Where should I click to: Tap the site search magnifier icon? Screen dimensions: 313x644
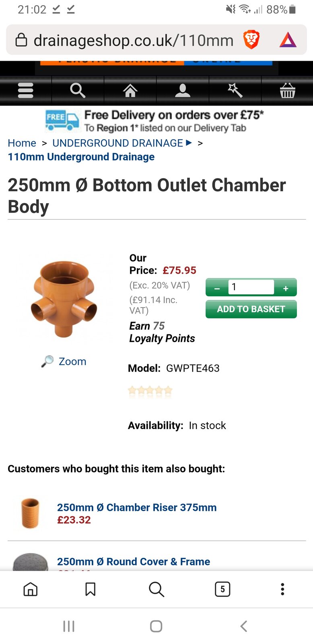click(x=78, y=91)
